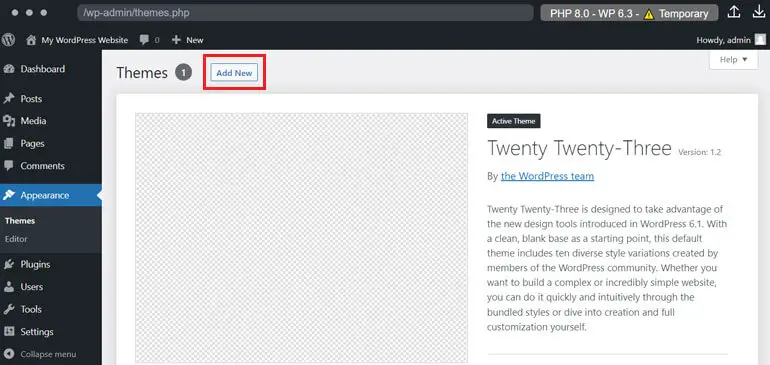Click the Add New theme button

(x=234, y=73)
